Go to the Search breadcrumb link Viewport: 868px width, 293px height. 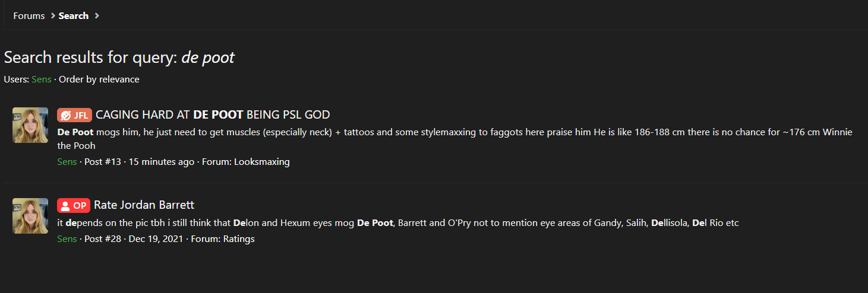click(74, 16)
